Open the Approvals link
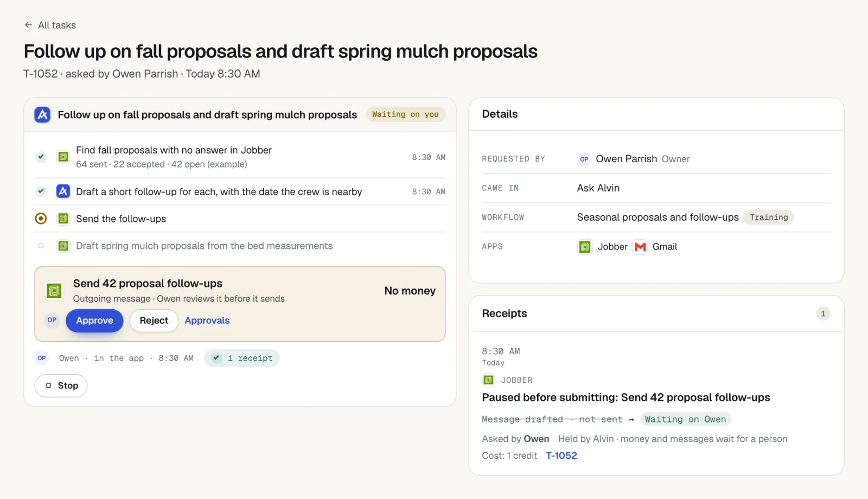The height and width of the screenshot is (499, 868). click(207, 321)
